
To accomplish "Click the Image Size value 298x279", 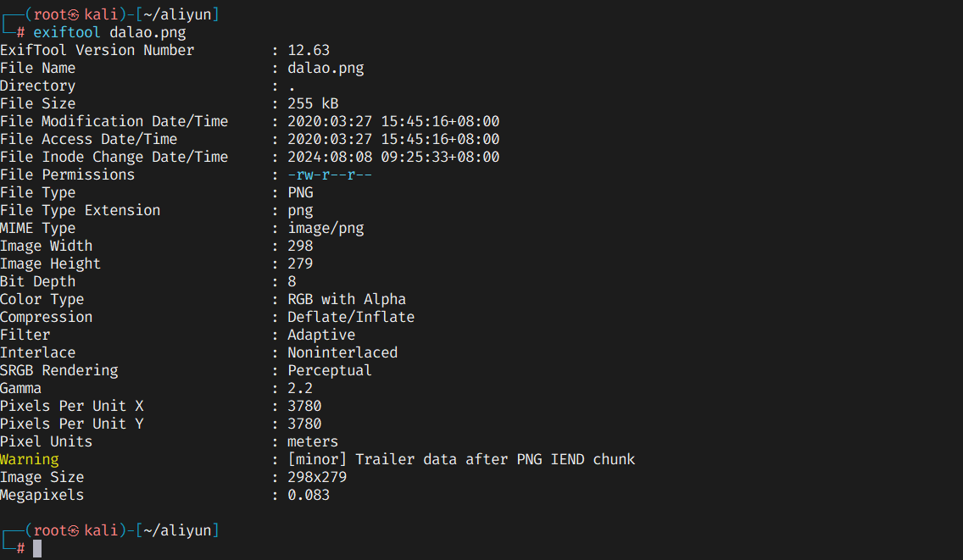I will pos(318,477).
